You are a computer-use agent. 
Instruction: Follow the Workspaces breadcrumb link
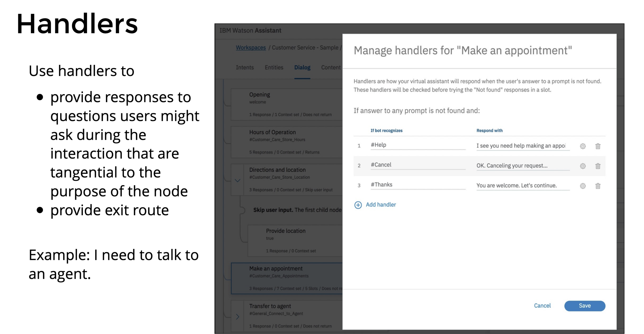251,48
